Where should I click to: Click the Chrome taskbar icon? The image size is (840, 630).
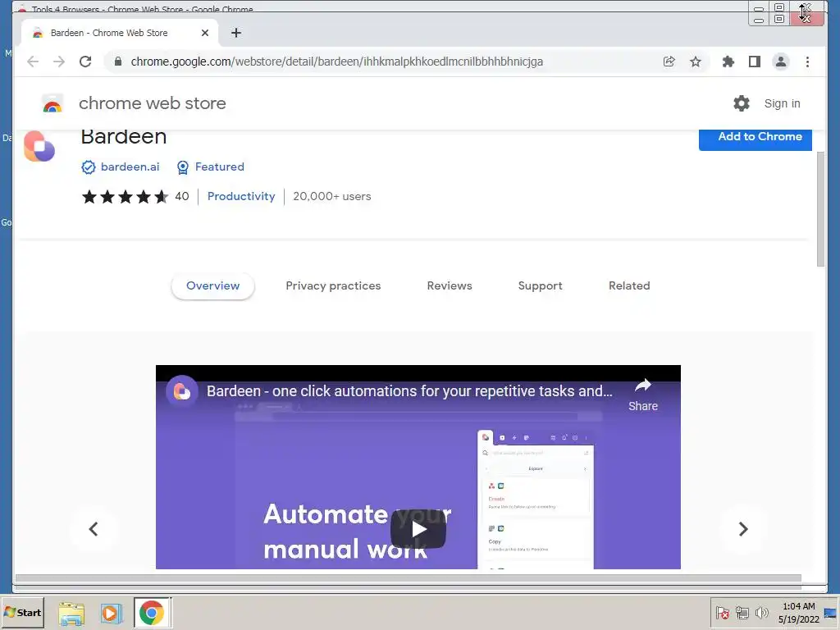152,613
